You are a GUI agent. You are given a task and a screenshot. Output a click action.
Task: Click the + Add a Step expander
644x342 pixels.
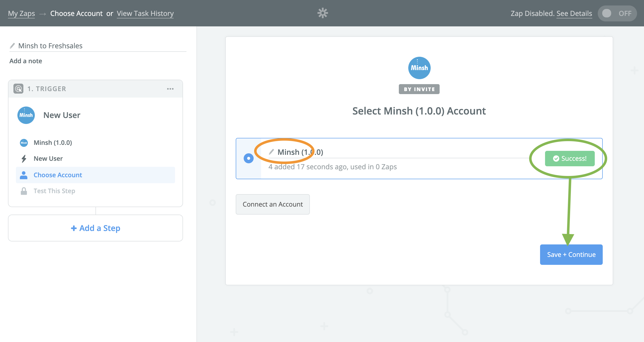[x=95, y=228]
